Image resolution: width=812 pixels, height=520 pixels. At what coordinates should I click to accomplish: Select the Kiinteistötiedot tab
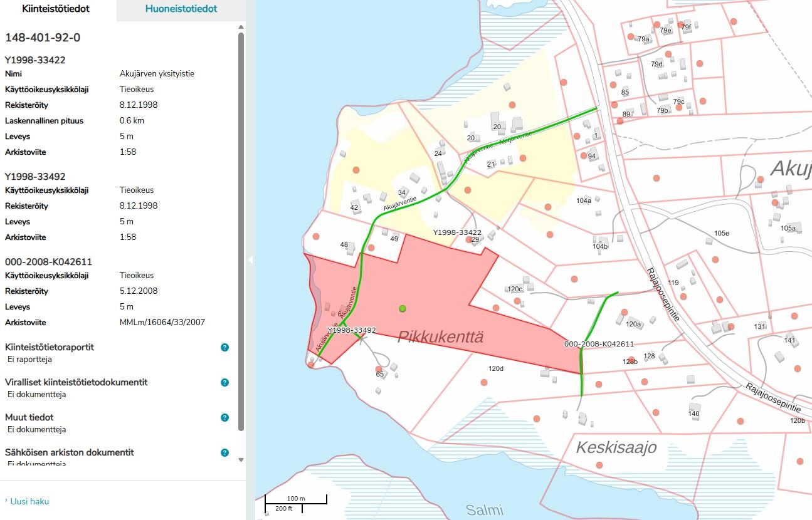[x=56, y=9]
